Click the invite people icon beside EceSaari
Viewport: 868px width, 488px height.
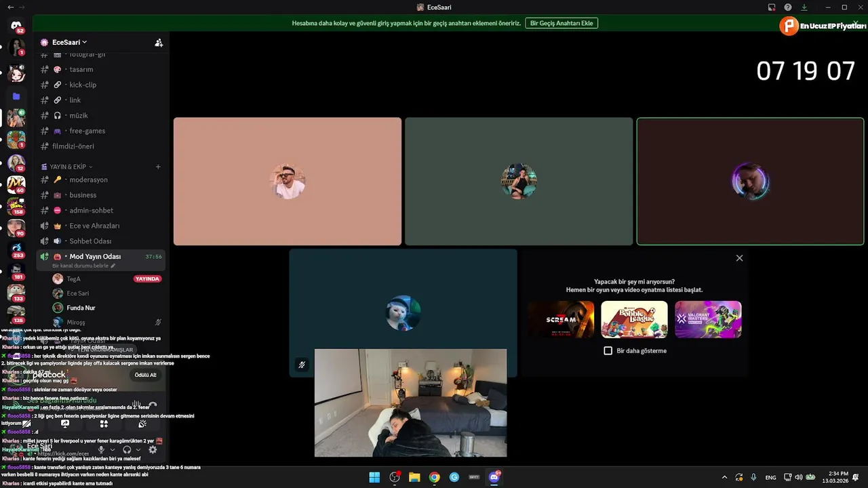click(x=159, y=42)
